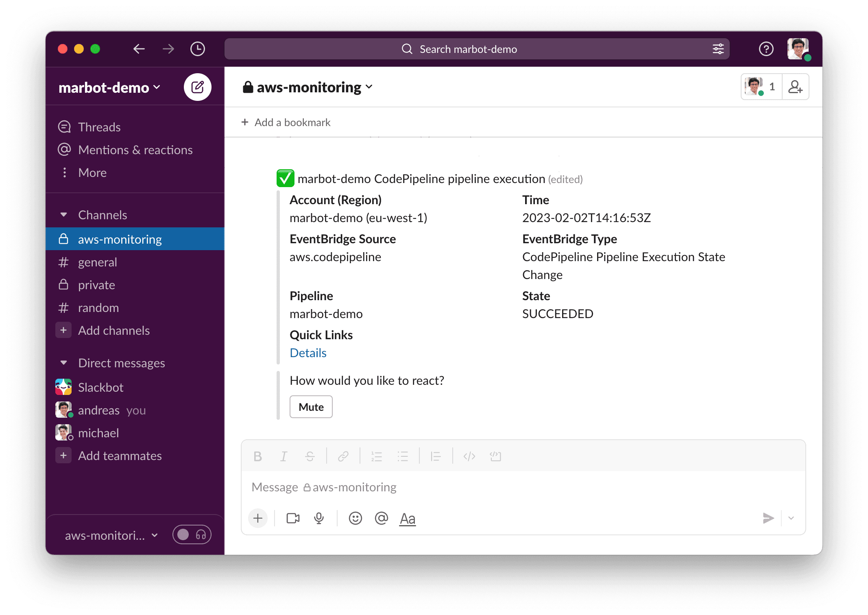Open marbot-demo workspace menu

point(109,87)
